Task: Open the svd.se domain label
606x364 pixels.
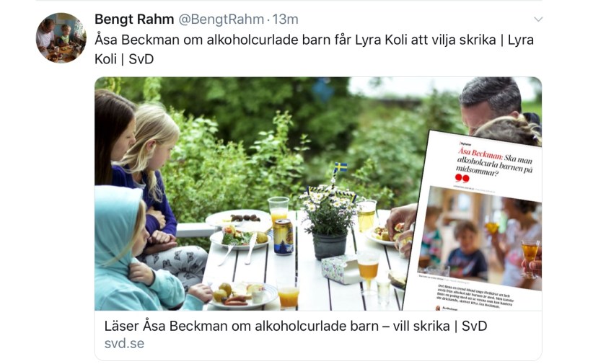Action: [x=124, y=343]
